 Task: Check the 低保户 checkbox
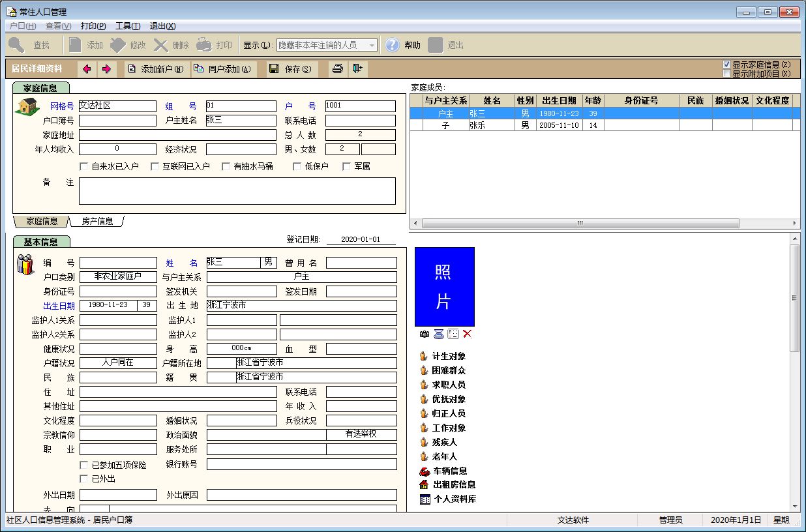click(297, 167)
